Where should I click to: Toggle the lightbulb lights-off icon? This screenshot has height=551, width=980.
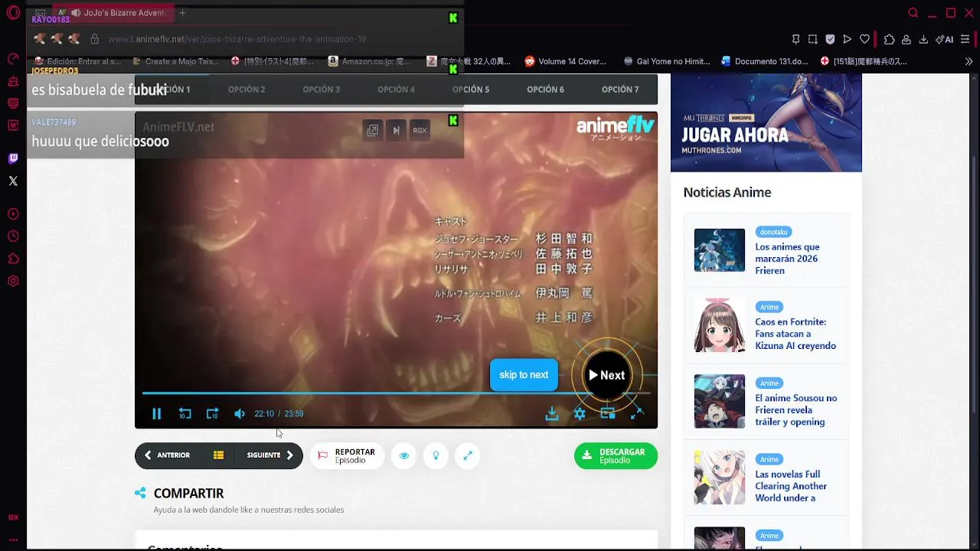pos(436,456)
